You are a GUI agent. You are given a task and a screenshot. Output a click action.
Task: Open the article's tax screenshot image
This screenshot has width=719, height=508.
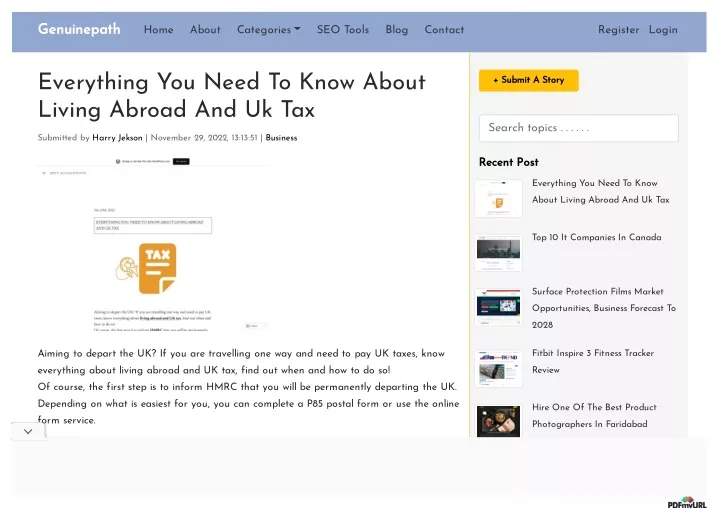coord(153,244)
